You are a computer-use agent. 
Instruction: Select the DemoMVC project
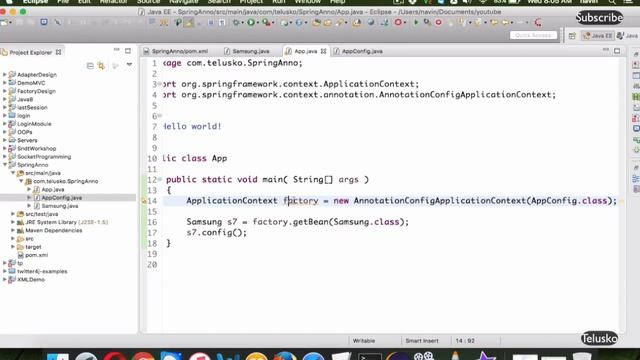pos(31,83)
